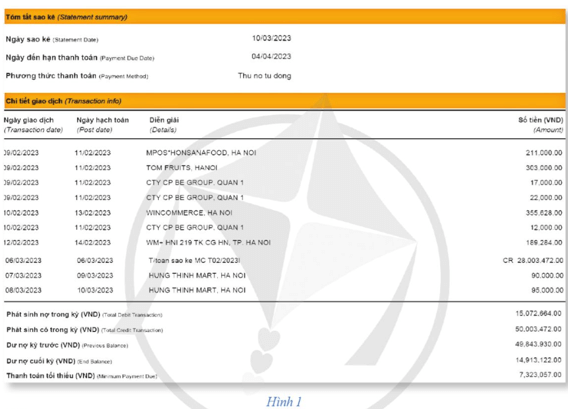
Task: Click the minimum payment due 7,323,057.00
Action: pyautogui.click(x=540, y=375)
